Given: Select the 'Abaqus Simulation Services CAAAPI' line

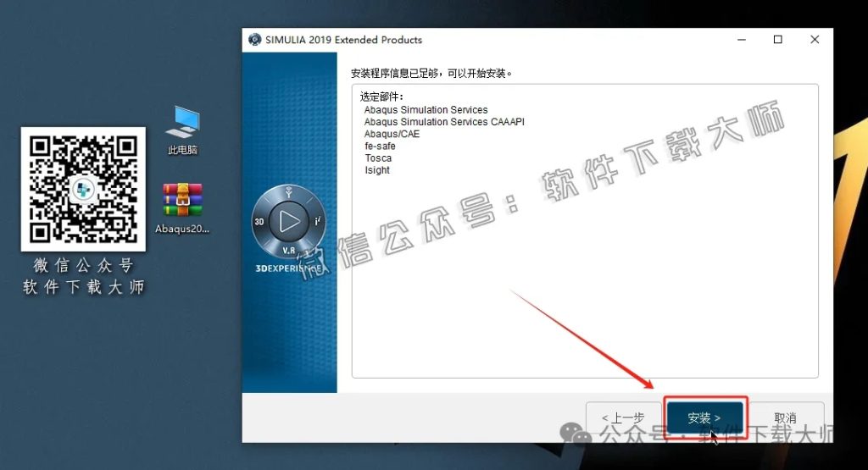Looking at the screenshot, I should tap(444, 122).
